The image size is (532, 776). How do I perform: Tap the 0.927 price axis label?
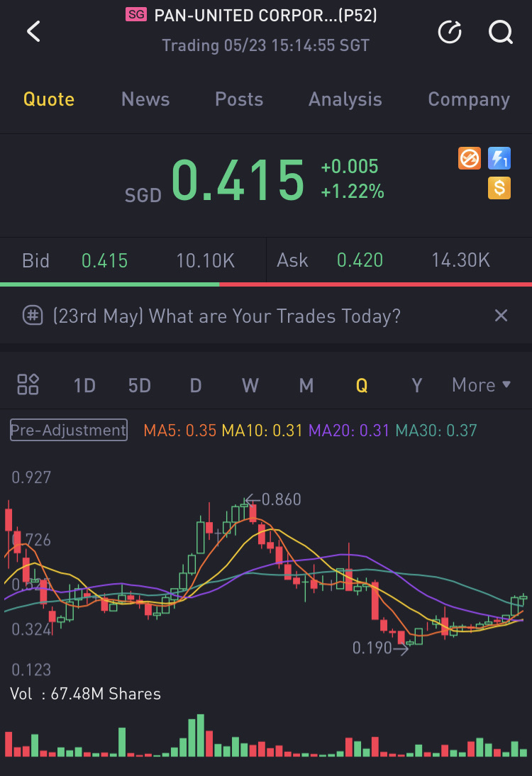click(31, 477)
